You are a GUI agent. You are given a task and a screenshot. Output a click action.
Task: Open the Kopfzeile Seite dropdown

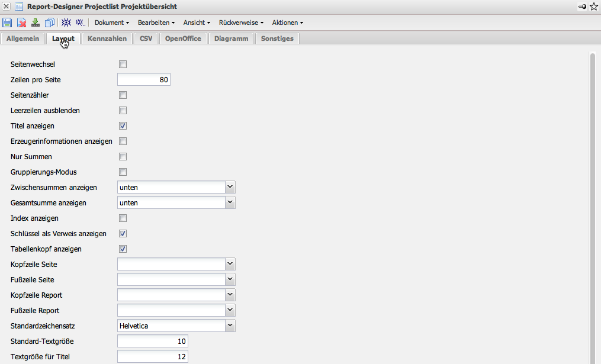click(x=230, y=265)
